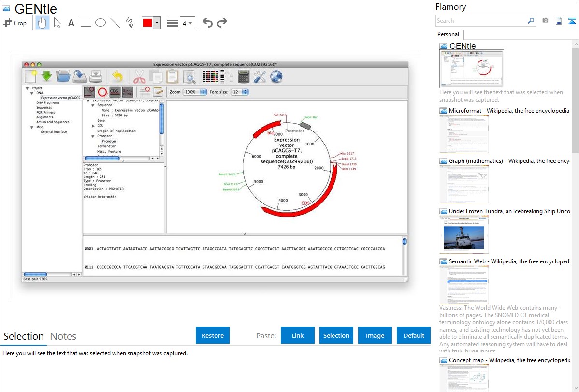Viewport: 579px width, 392px height.
Task: Click the scissors cut icon in GENtle
Action: [139, 76]
